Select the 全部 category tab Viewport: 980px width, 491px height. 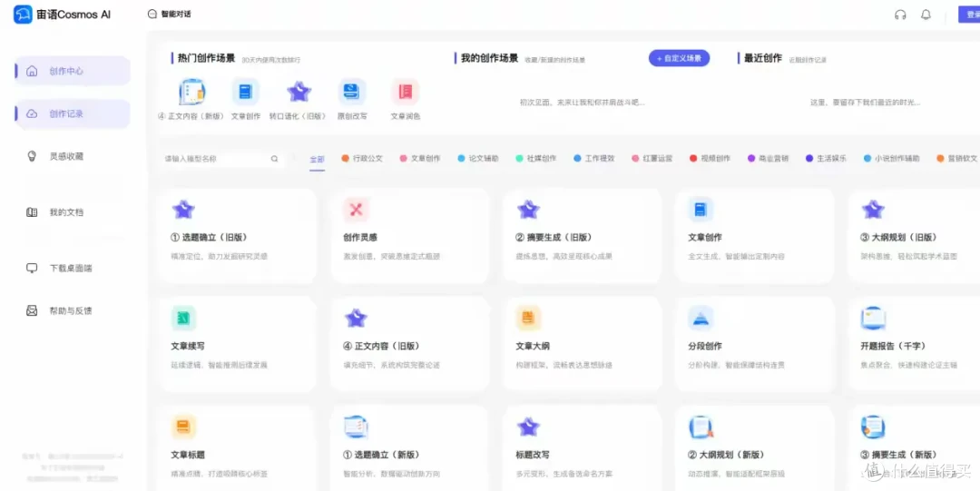click(x=318, y=159)
